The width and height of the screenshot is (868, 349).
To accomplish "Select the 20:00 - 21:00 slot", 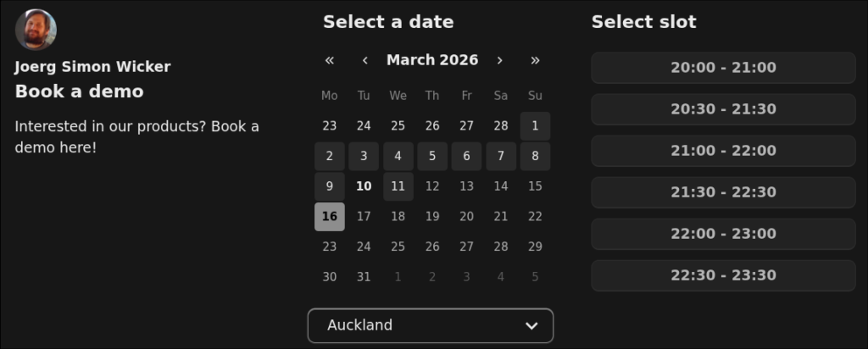I will [723, 68].
